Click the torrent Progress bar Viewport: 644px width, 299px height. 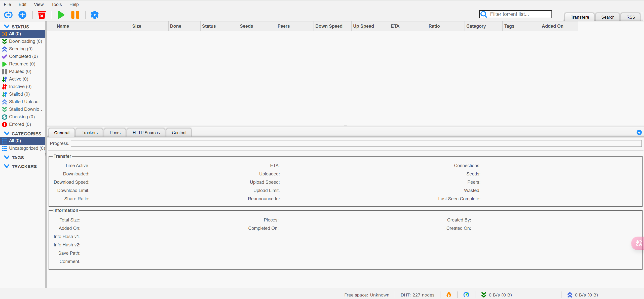(356, 143)
